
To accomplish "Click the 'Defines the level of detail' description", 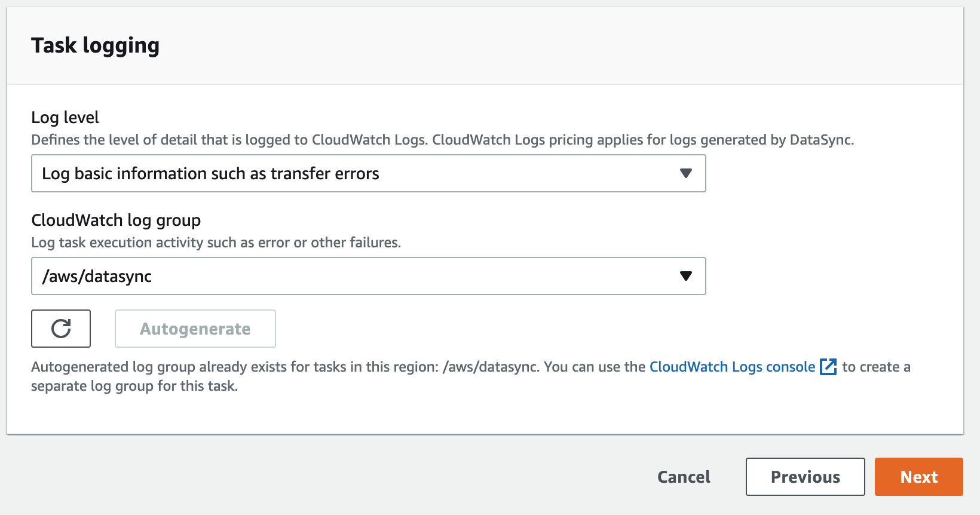I will 227,140.
